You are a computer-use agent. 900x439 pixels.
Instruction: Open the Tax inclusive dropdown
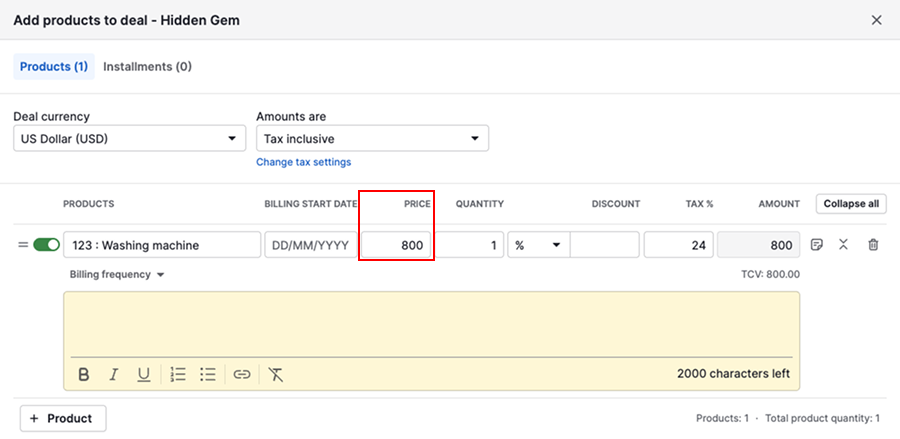(x=372, y=139)
